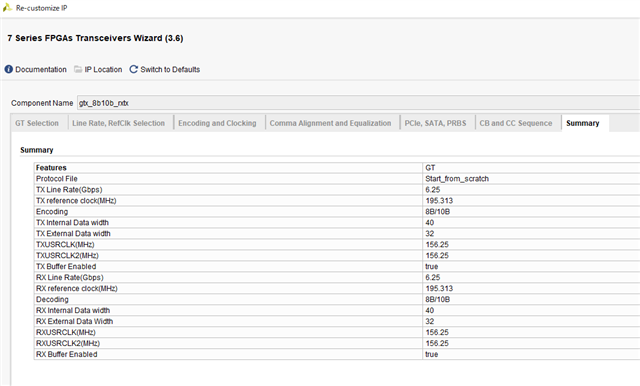This screenshot has height=386, width=640.
Task: Select the TXUSRCLK2(MHz) label
Action: pos(67,256)
